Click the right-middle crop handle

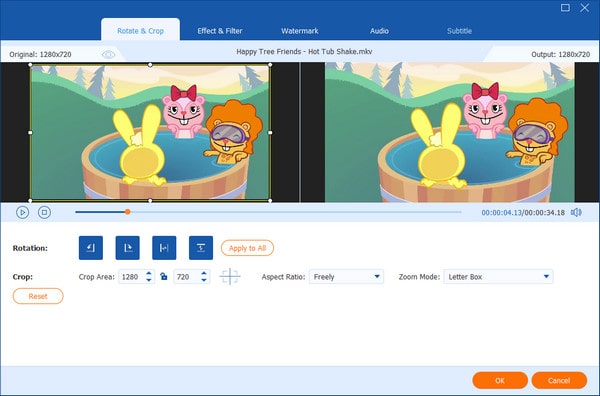(x=270, y=132)
